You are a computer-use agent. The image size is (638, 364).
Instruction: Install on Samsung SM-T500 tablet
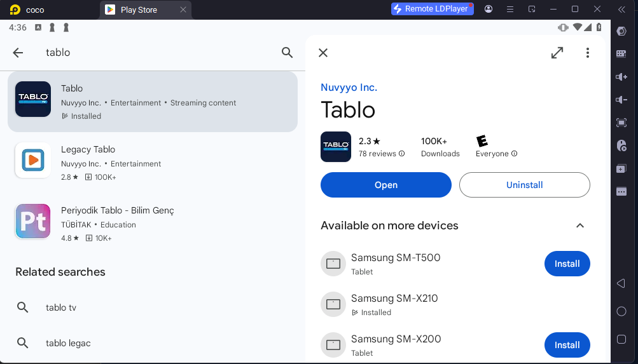(567, 264)
